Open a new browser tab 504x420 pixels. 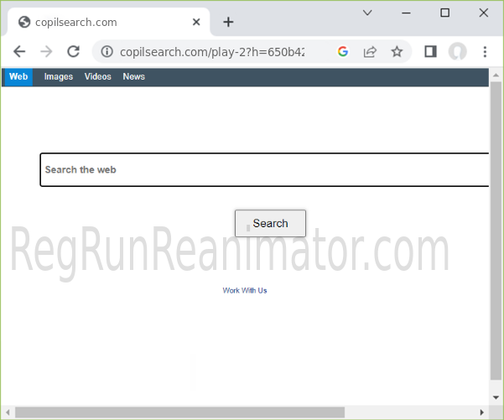pyautogui.click(x=228, y=22)
